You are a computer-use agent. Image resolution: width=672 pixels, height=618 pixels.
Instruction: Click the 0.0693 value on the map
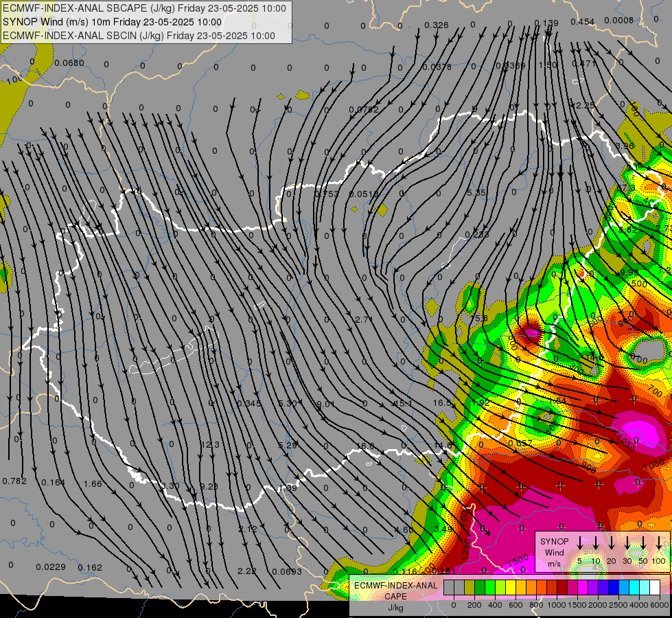[x=287, y=572]
